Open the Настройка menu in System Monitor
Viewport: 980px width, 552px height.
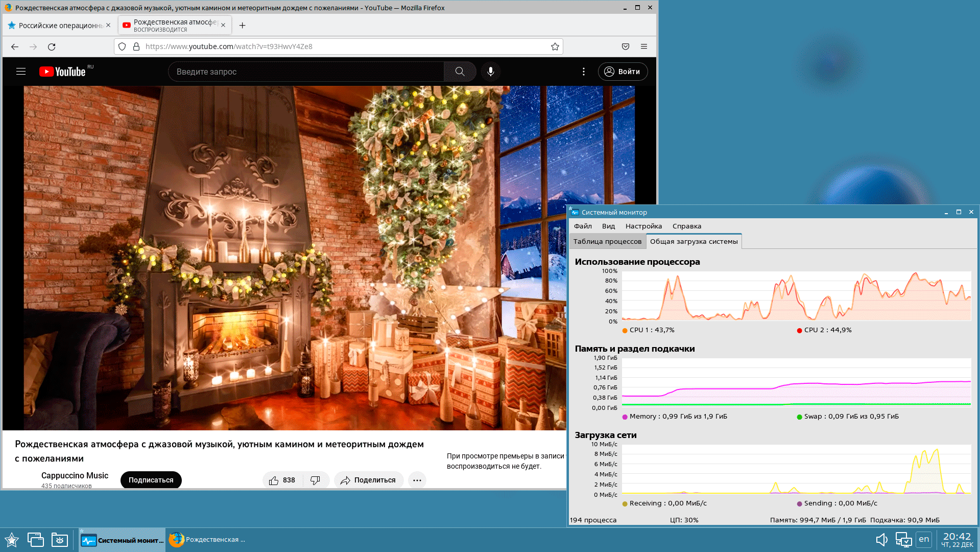(643, 226)
